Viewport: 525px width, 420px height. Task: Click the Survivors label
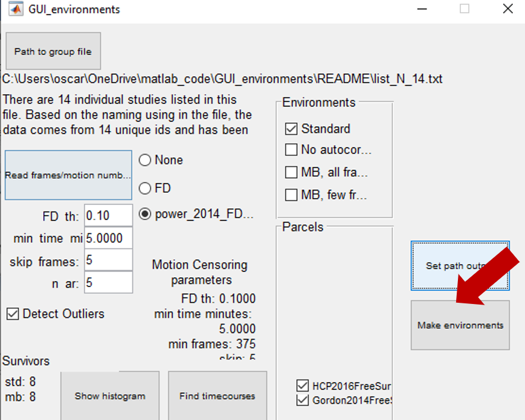26,361
